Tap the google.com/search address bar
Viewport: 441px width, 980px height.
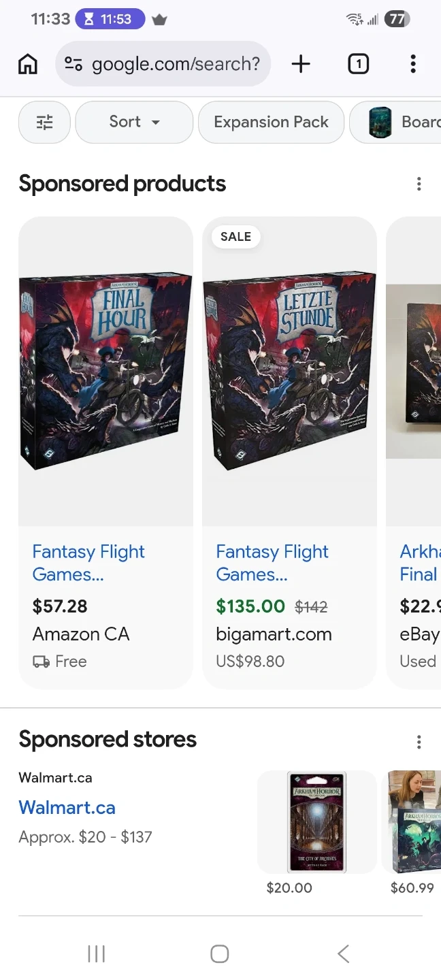tap(176, 64)
